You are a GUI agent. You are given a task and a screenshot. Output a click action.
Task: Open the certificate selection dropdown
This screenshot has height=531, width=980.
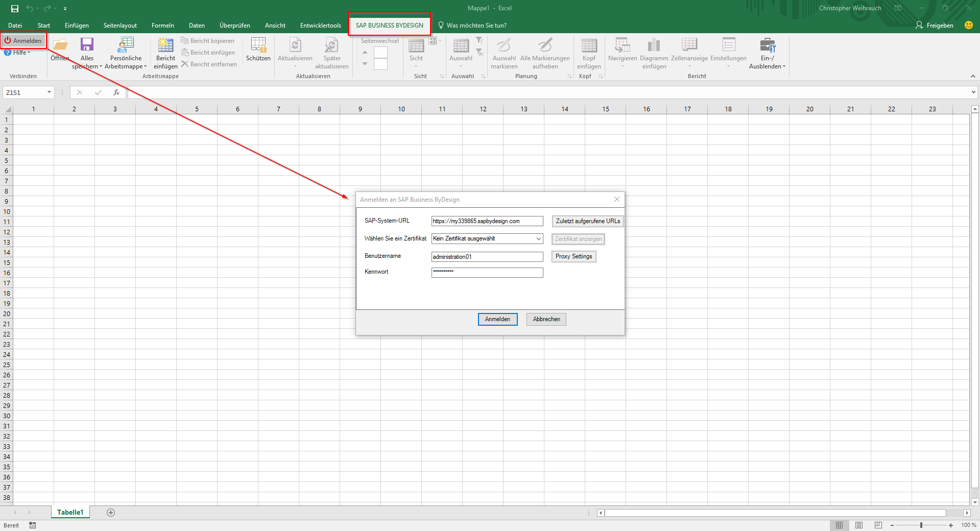coord(538,238)
